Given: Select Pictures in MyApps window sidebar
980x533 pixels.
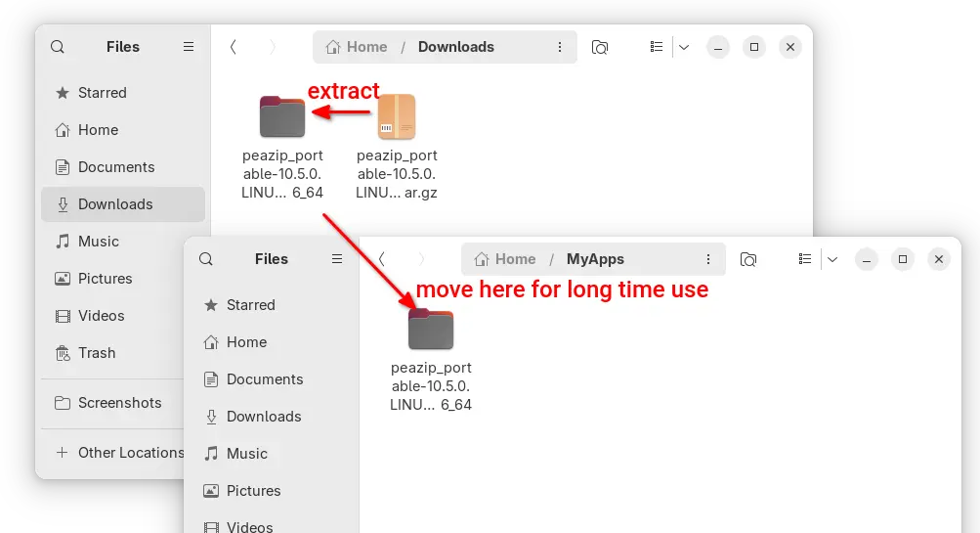Looking at the screenshot, I should pos(272,491).
